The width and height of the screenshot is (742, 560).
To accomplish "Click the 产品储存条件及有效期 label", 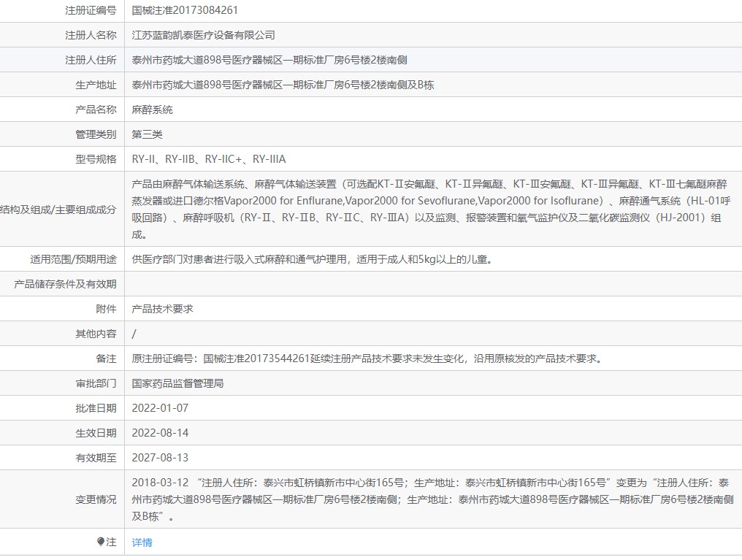I will click(x=65, y=284).
